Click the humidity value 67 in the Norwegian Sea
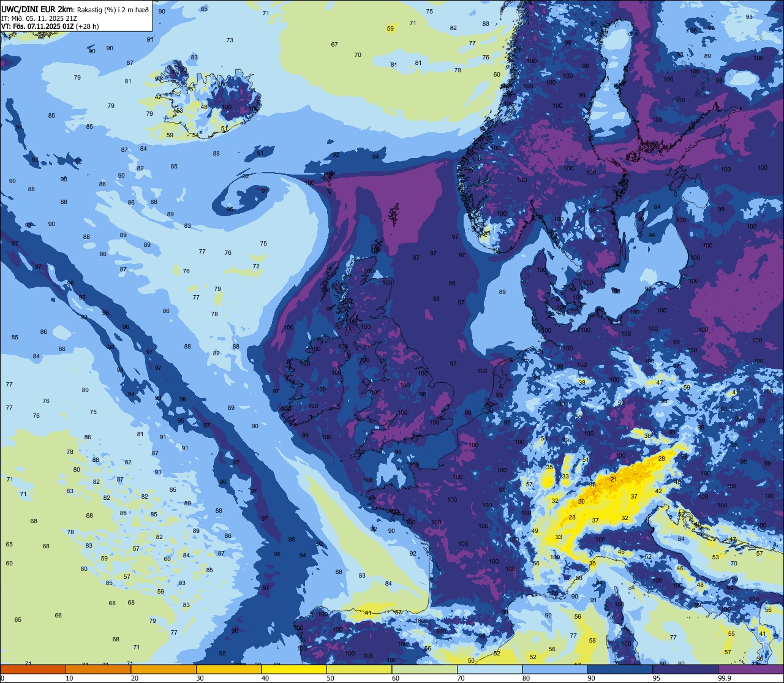This screenshot has height=683, width=784. click(x=334, y=45)
